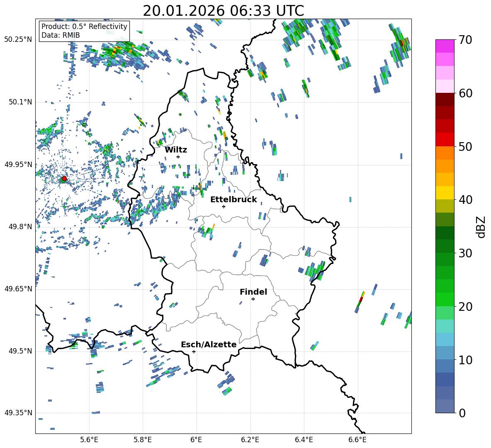Click the 5.6°E longitude label
Viewport: 491px width, 448px height.
(89, 440)
